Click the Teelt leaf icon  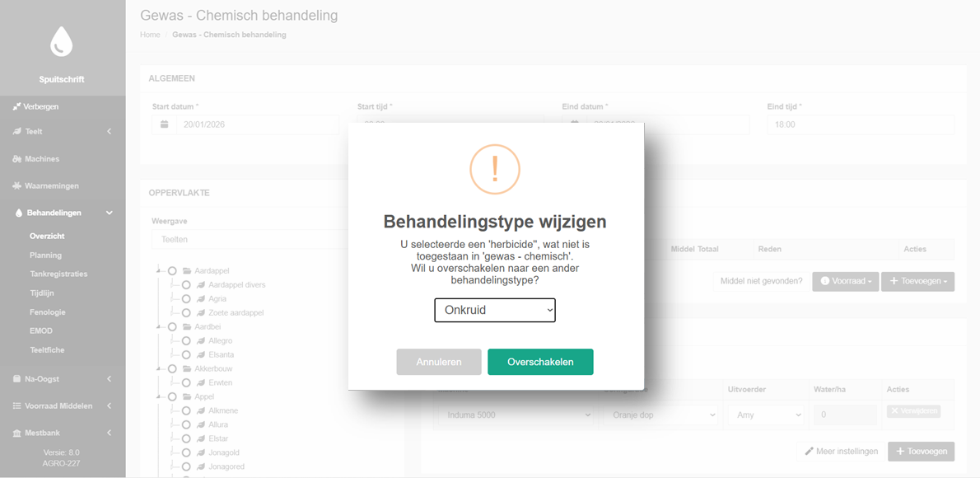pyautogui.click(x=16, y=131)
